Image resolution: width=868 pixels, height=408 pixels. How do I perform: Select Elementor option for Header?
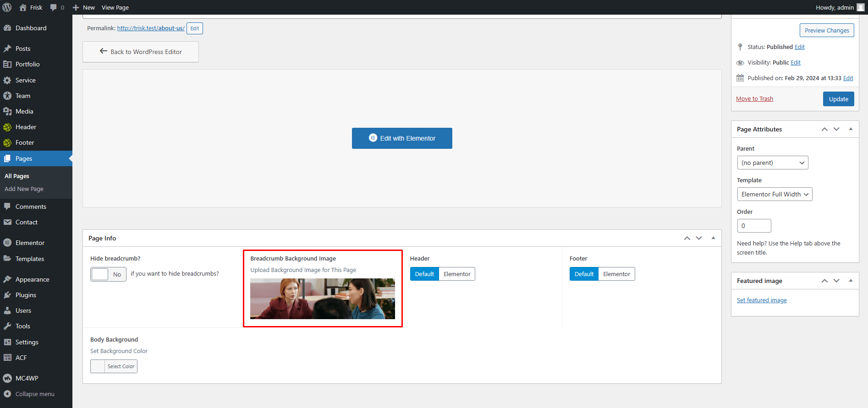click(456, 274)
